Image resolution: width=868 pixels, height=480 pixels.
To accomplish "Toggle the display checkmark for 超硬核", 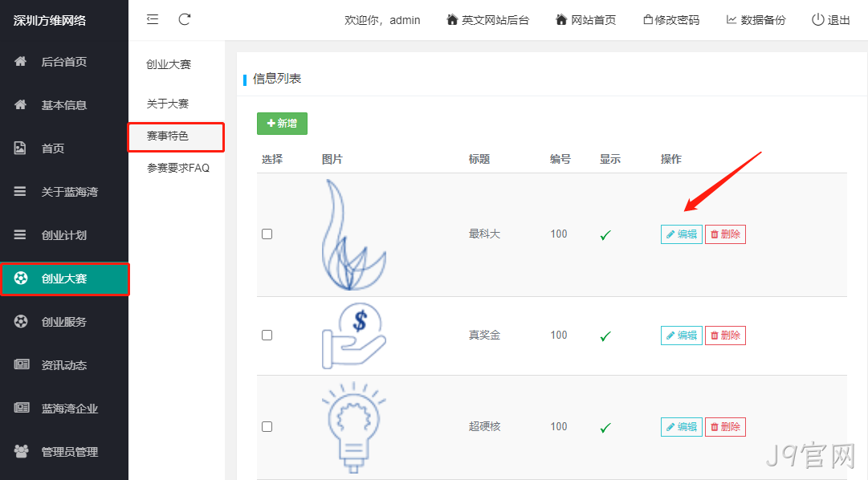I will pos(605,427).
